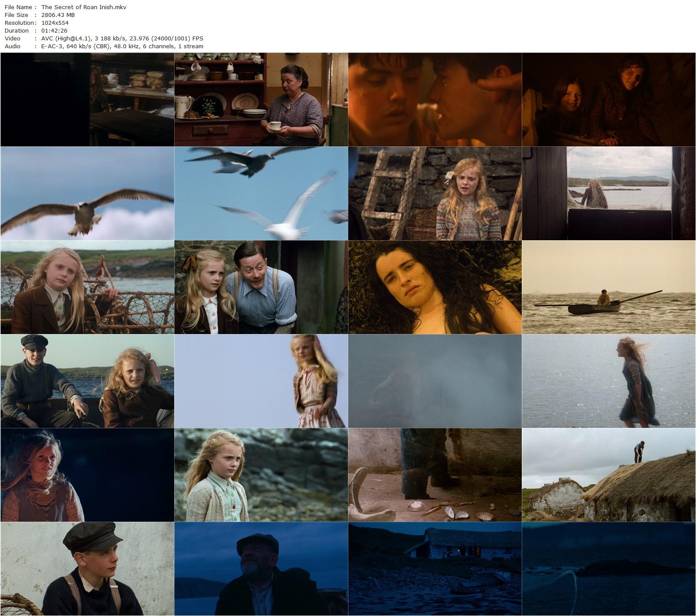This screenshot has height=616, width=696.
Task: Click the woman holding teacup thumbnail
Action: coord(261,99)
